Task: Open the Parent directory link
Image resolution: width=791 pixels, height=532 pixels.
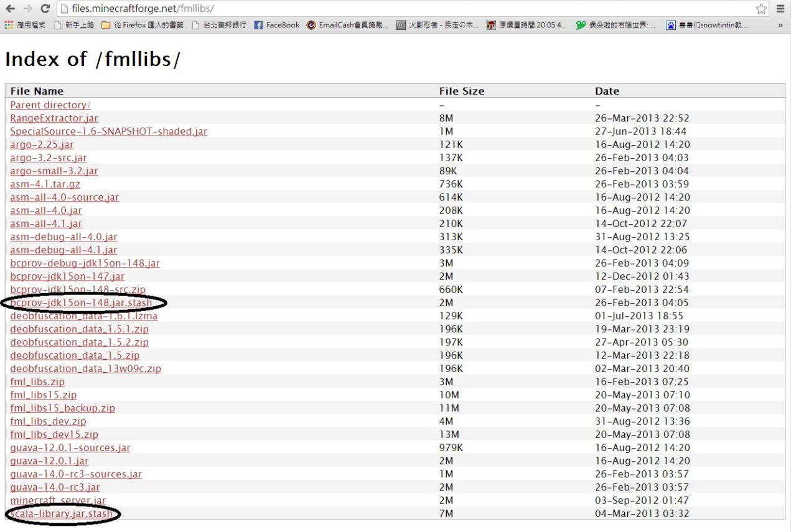Action: [50, 105]
